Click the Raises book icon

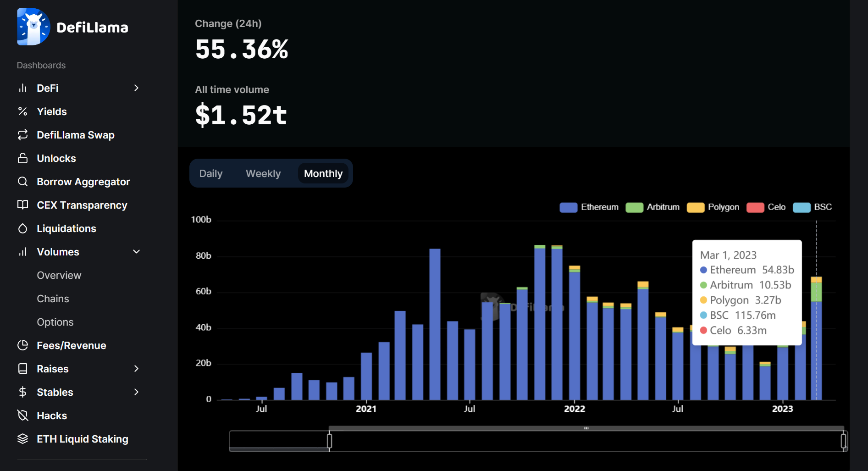click(x=22, y=369)
